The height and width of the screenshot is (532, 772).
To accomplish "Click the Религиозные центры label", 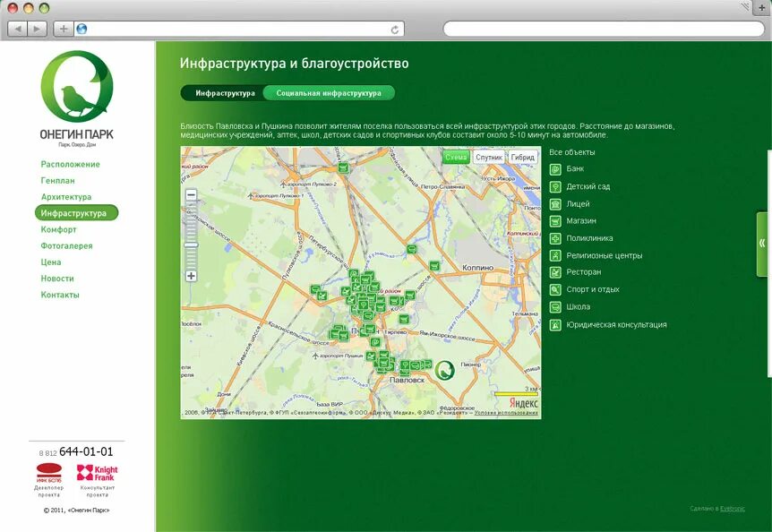I will click(605, 256).
